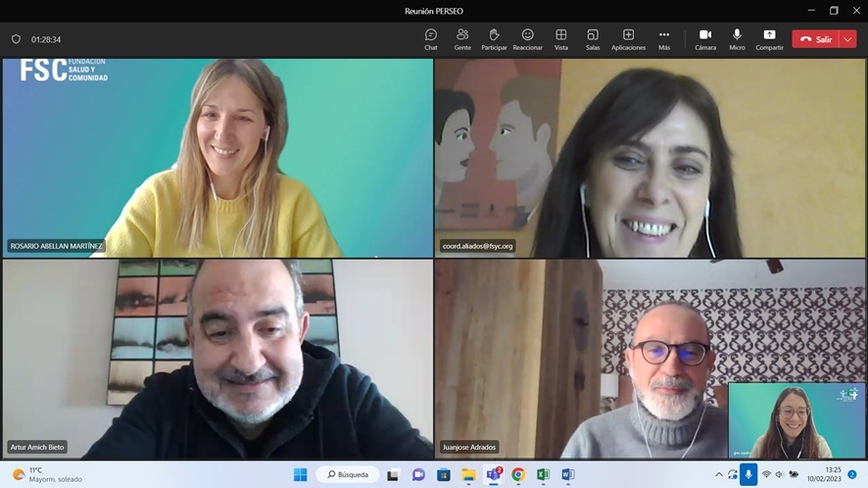Open Excel from taskbar
Image resolution: width=868 pixels, height=488 pixels.
pos(543,474)
